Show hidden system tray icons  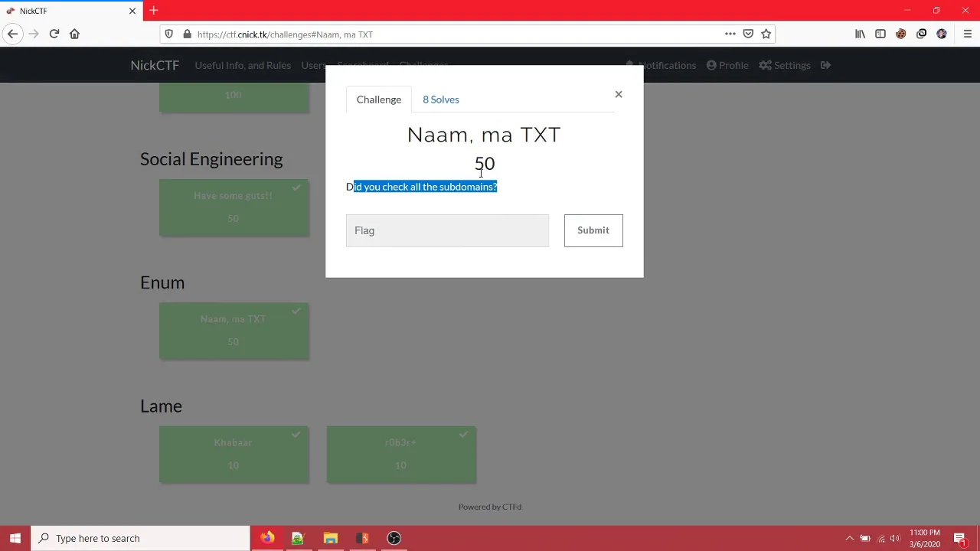click(849, 538)
